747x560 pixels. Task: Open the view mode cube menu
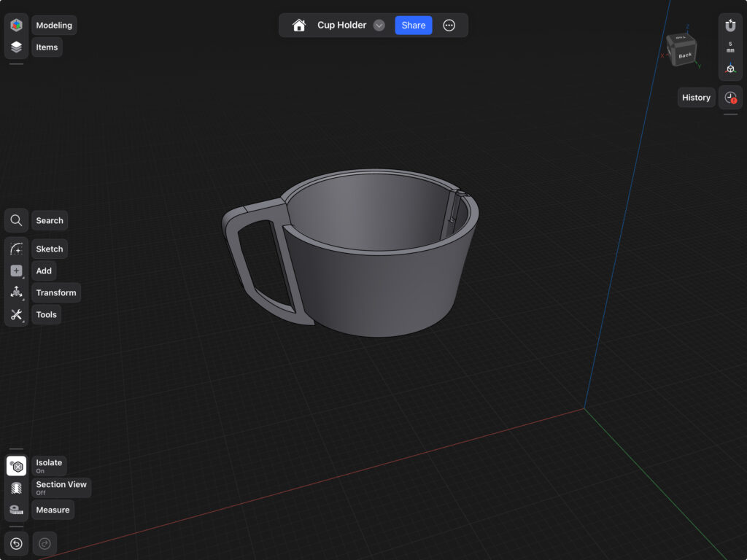(730, 69)
